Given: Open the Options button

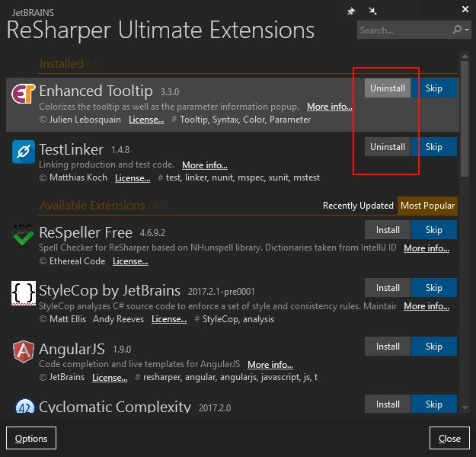Looking at the screenshot, I should (31, 438).
